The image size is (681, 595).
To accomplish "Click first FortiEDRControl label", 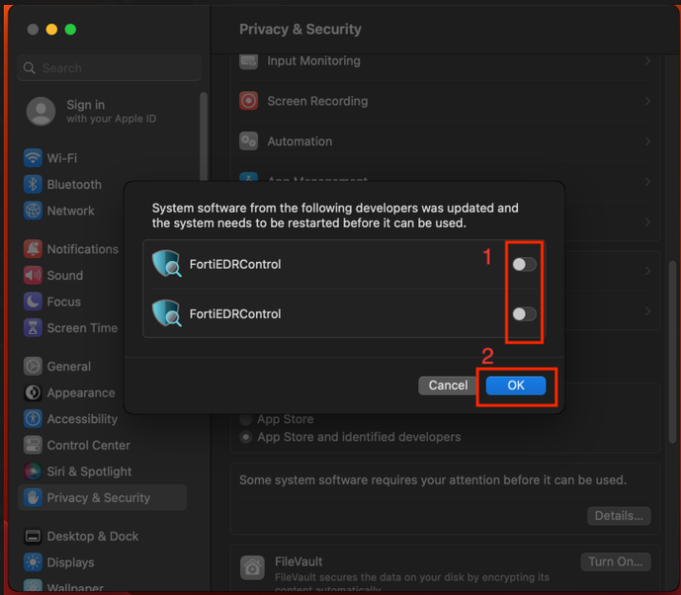I will pos(235,264).
